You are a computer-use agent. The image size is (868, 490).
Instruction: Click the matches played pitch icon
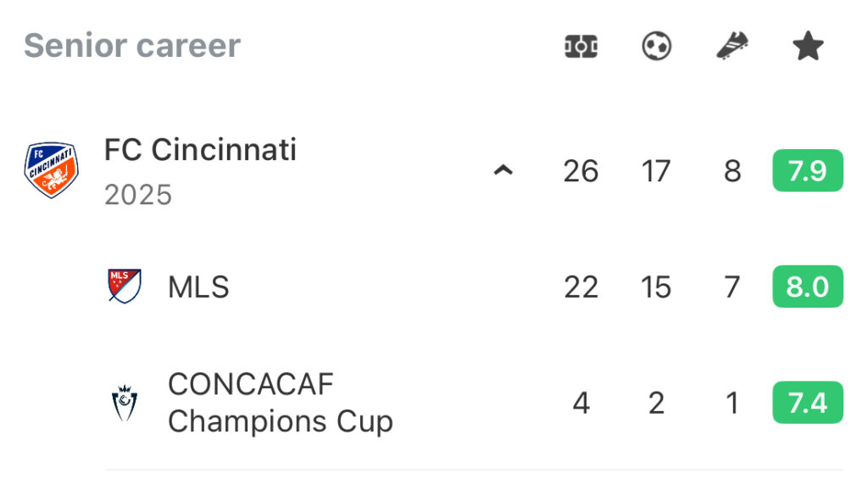581,46
